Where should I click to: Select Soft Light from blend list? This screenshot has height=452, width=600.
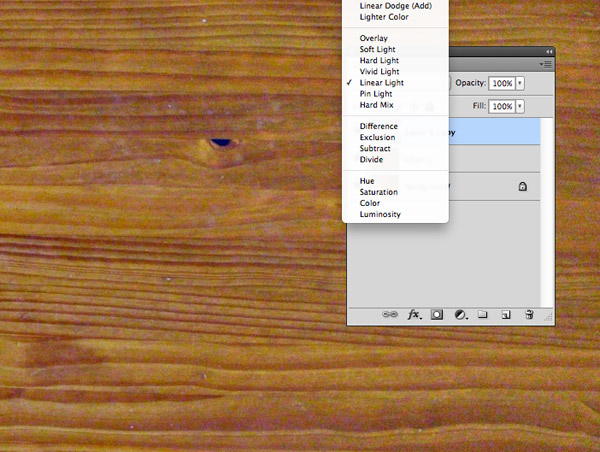click(378, 49)
